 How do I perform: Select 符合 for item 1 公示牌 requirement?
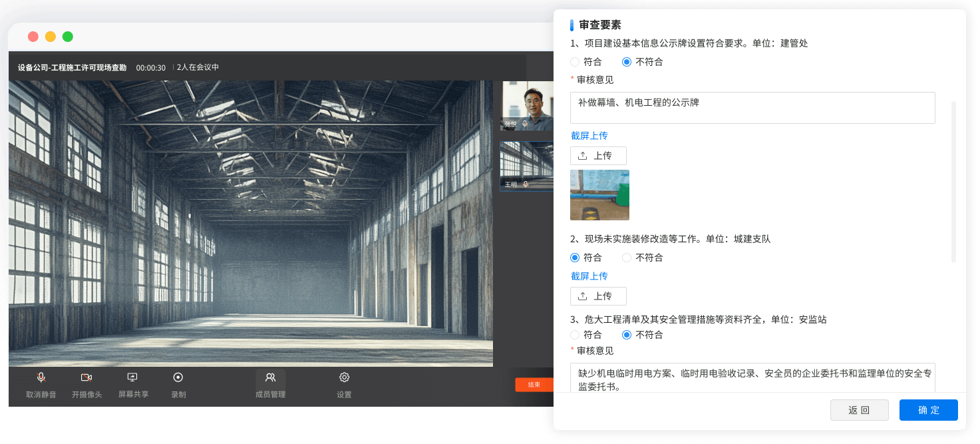point(575,62)
